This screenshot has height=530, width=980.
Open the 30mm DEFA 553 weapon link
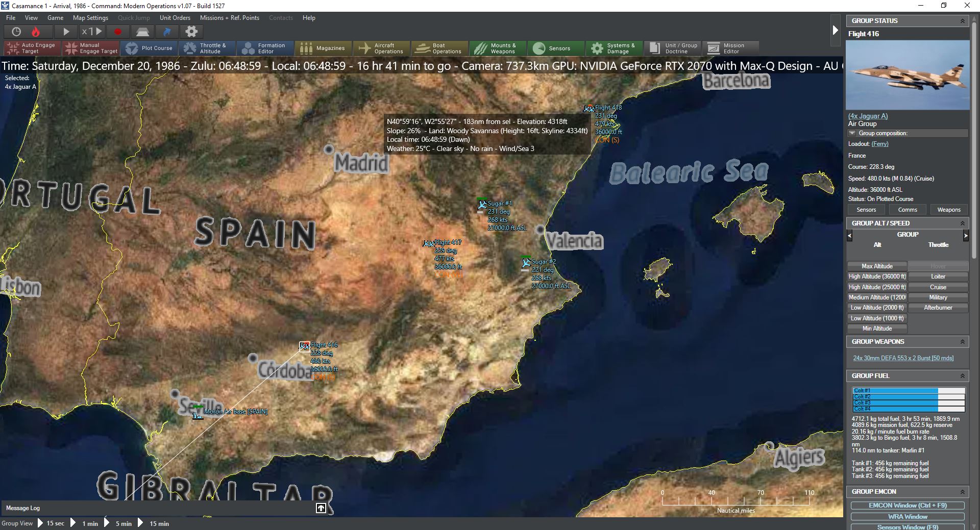(x=903, y=358)
